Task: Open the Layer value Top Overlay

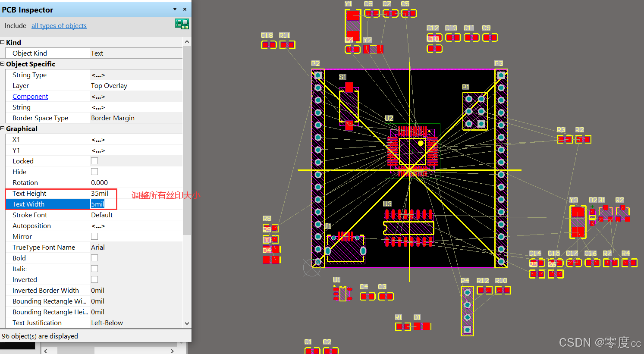Action: 109,86
